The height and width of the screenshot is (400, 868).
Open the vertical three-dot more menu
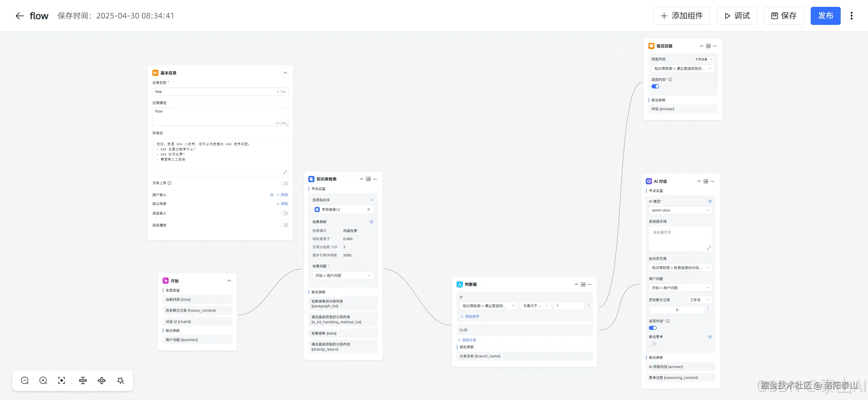852,16
